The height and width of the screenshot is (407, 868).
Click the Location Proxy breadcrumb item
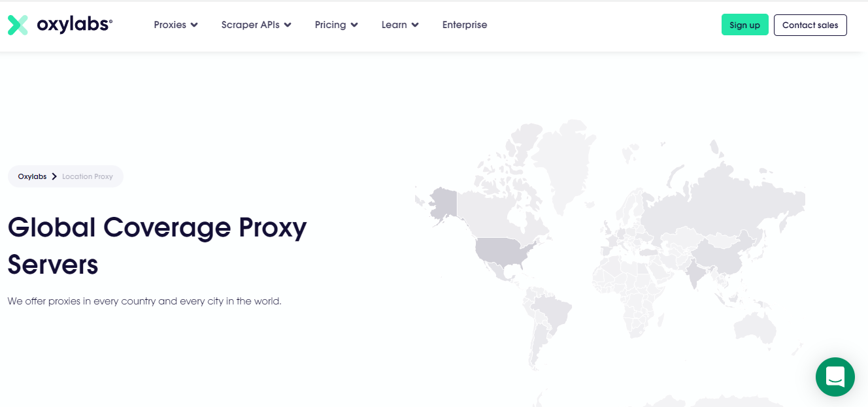tap(88, 176)
